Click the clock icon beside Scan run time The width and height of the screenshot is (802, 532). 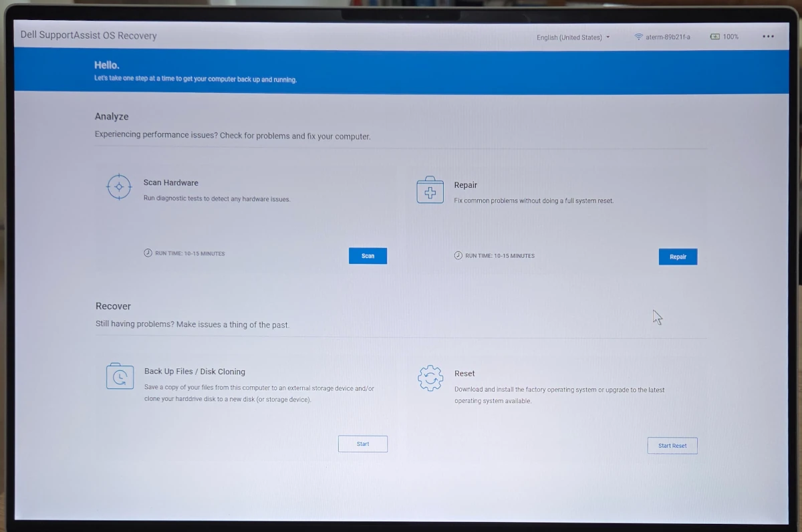click(148, 253)
